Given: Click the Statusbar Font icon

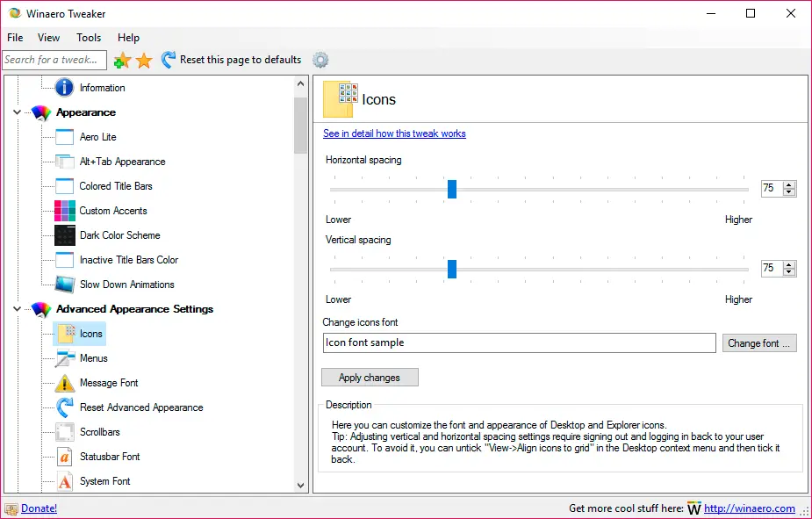Looking at the screenshot, I should coord(64,457).
